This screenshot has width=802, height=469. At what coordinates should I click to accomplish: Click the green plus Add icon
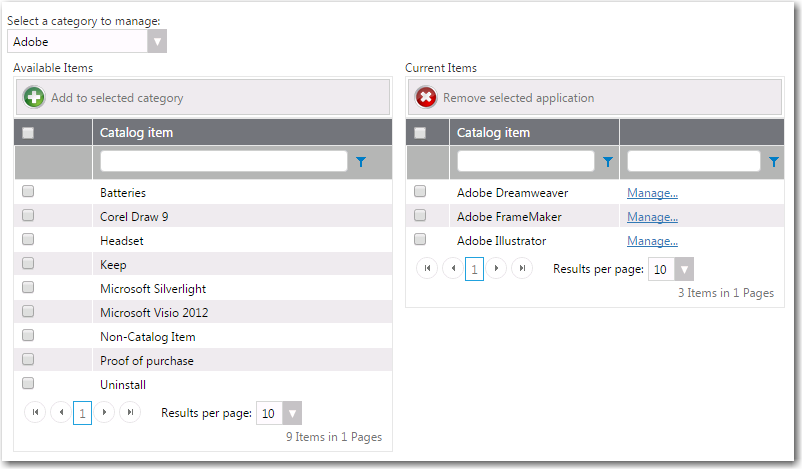point(34,97)
